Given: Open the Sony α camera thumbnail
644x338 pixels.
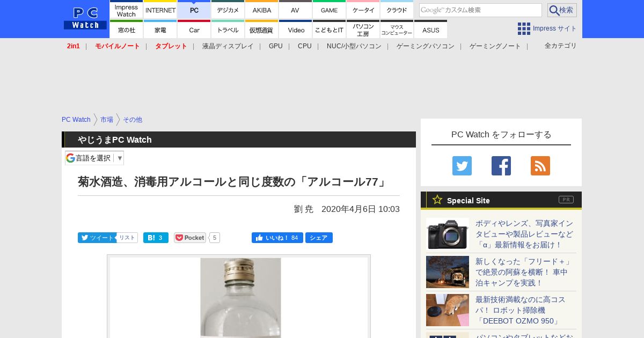Looking at the screenshot, I should [448, 234].
